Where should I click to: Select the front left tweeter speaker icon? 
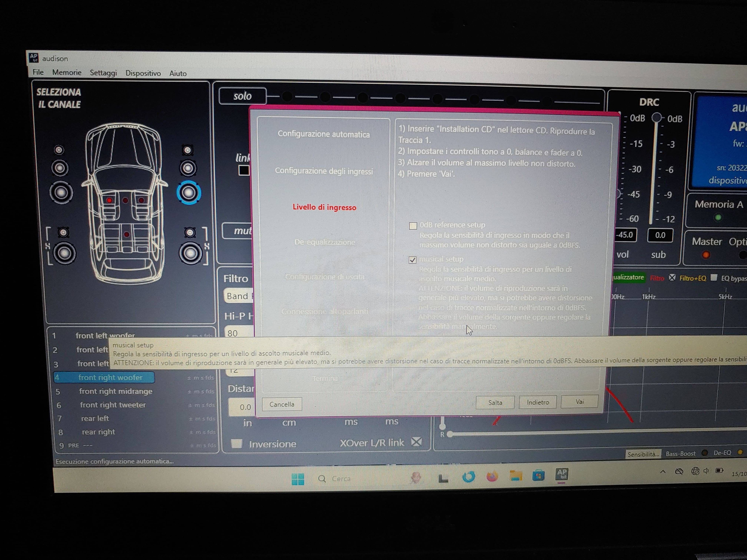click(x=59, y=149)
